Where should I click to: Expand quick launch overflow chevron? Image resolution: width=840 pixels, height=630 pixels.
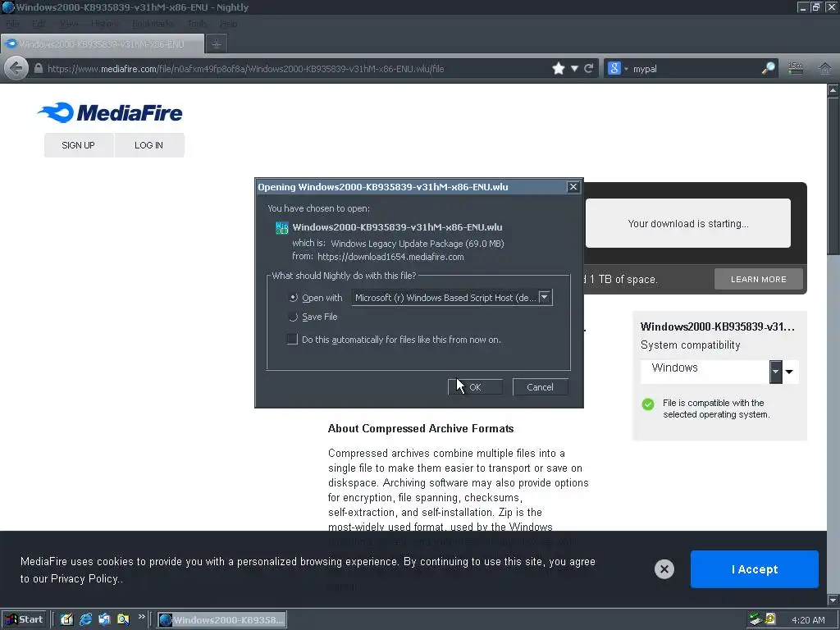141,617
